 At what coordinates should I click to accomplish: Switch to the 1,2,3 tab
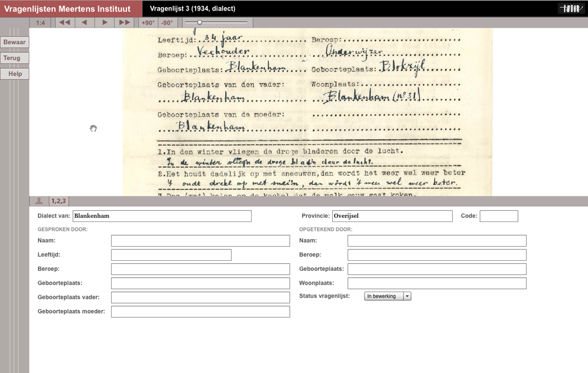click(x=58, y=201)
